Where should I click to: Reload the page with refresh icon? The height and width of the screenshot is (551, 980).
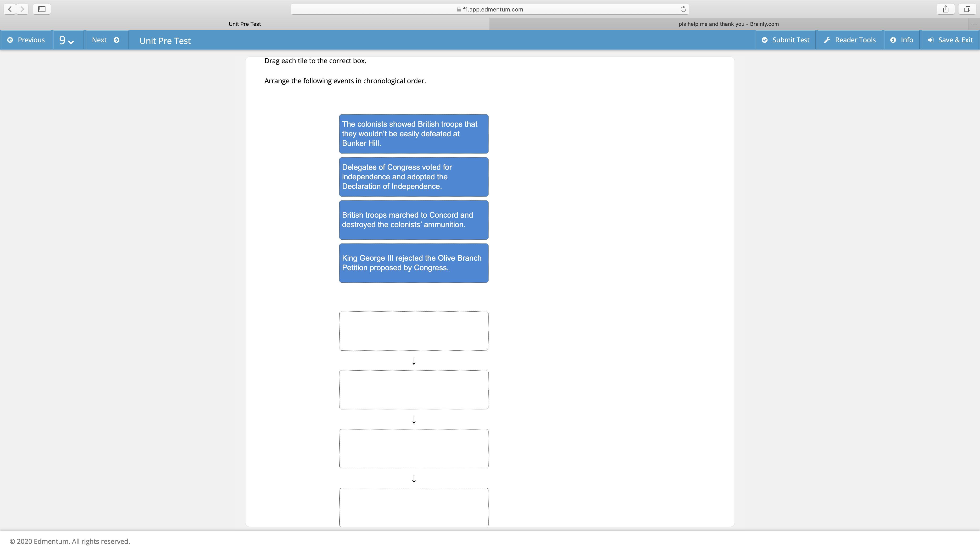(x=683, y=9)
